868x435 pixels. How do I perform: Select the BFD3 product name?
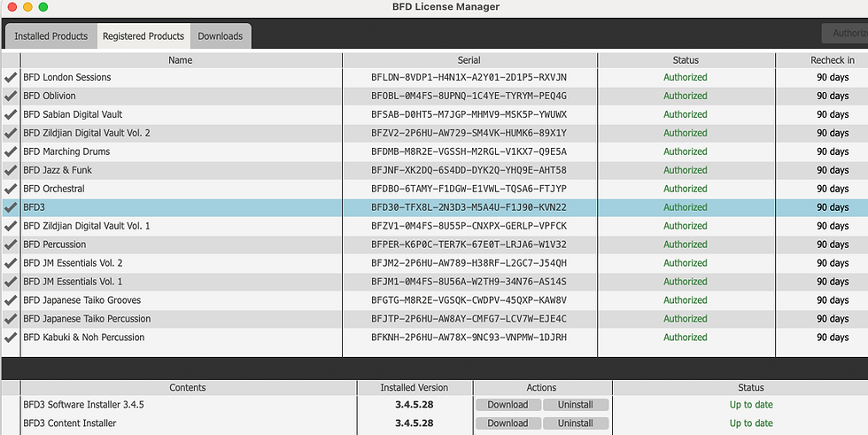[34, 207]
